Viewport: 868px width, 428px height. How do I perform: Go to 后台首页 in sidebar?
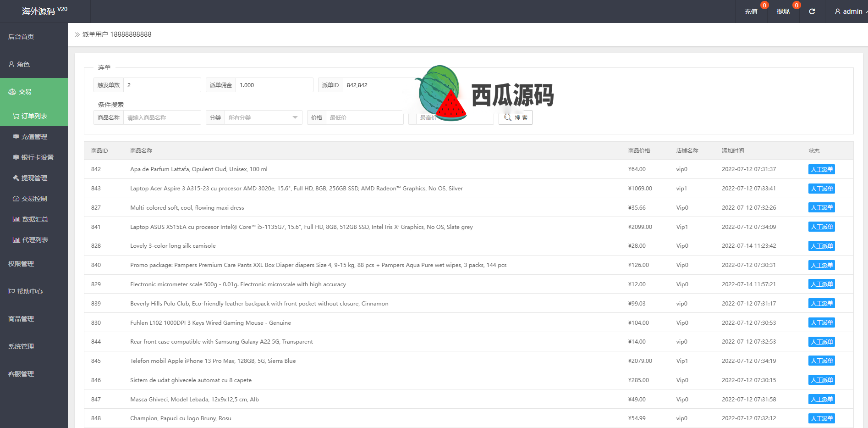click(x=21, y=37)
